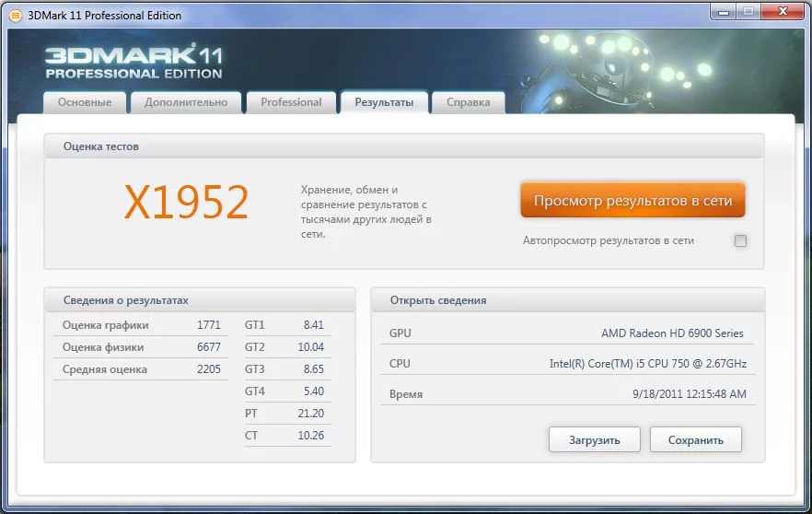Enable Автопросмотр результатов в сети checkbox
The height and width of the screenshot is (514, 812).
point(740,240)
